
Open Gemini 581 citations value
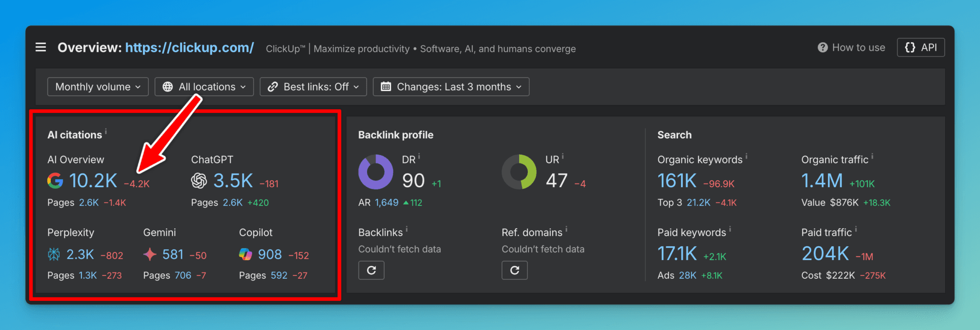[173, 254]
